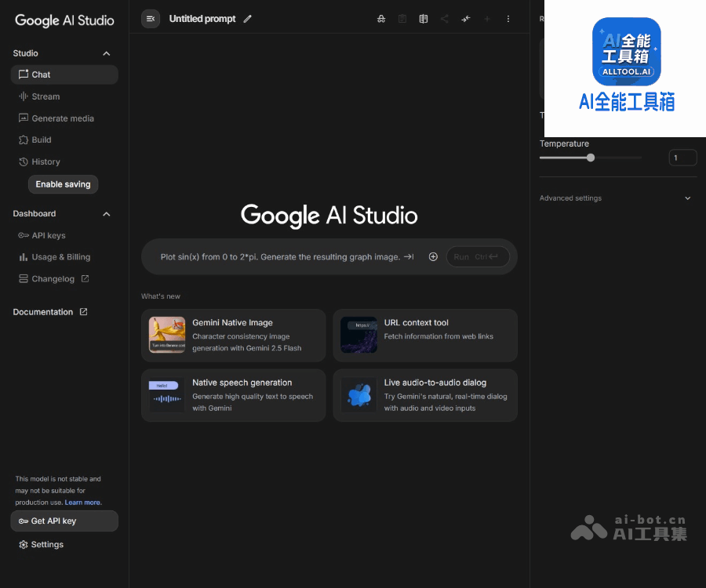The image size is (706, 588).
Task: Click the Dashboard section header label
Action: [35, 214]
